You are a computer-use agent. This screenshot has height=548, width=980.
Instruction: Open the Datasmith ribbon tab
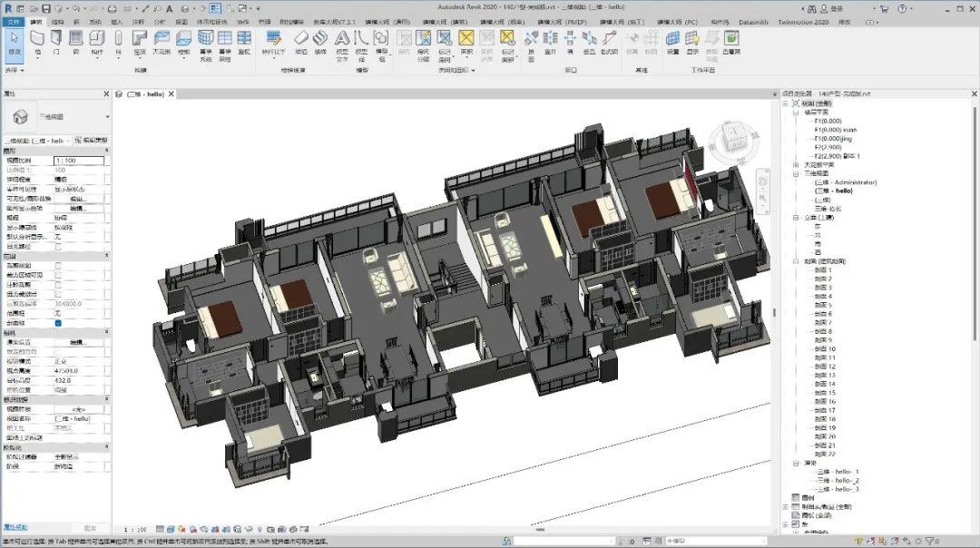pos(752,21)
